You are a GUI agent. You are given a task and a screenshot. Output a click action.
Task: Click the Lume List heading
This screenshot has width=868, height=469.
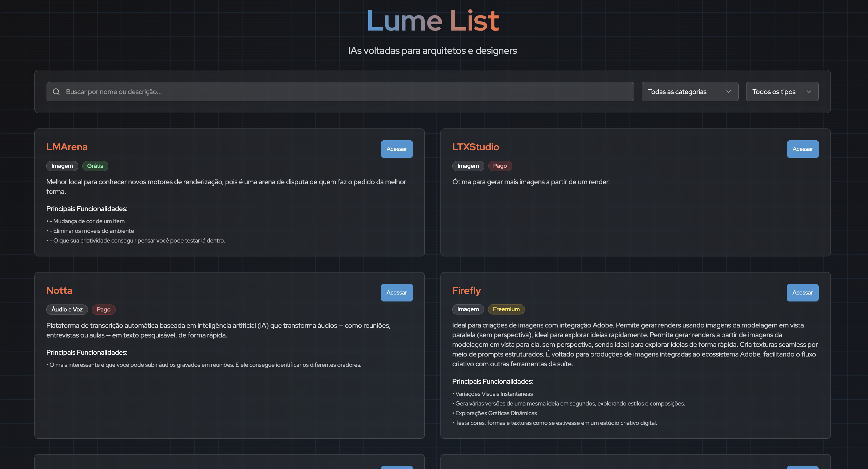[x=433, y=21]
